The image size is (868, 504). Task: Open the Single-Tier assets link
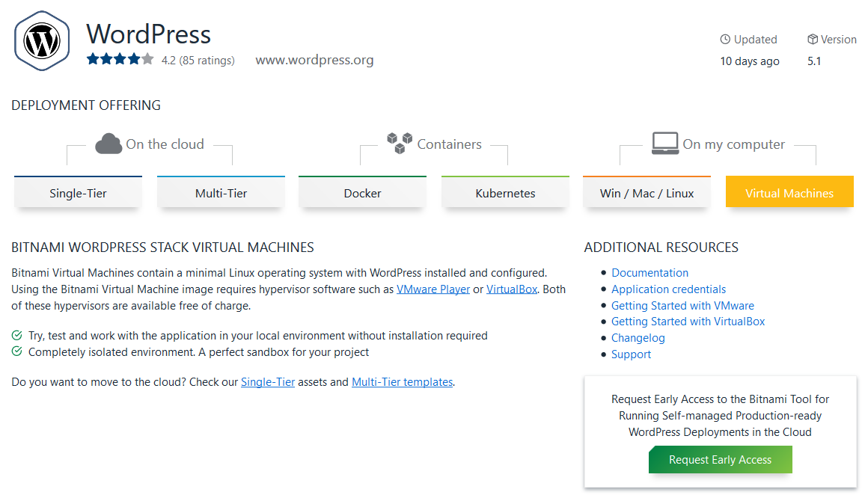(268, 382)
